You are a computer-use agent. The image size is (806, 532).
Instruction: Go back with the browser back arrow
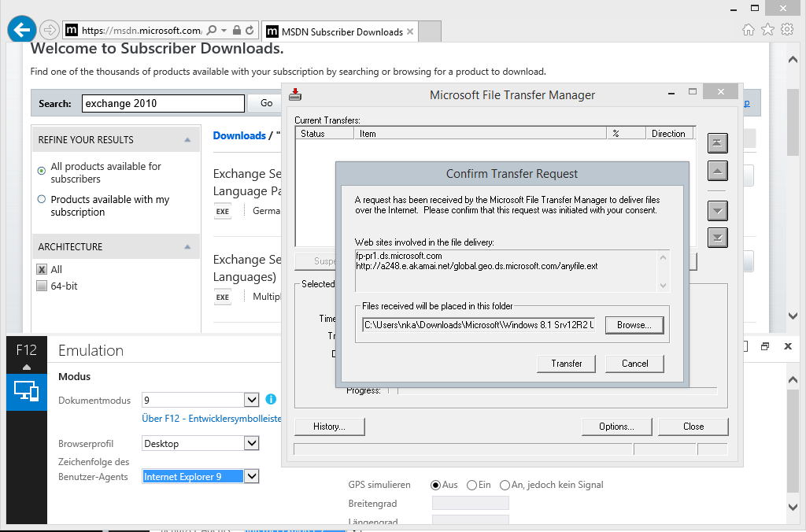point(21,30)
